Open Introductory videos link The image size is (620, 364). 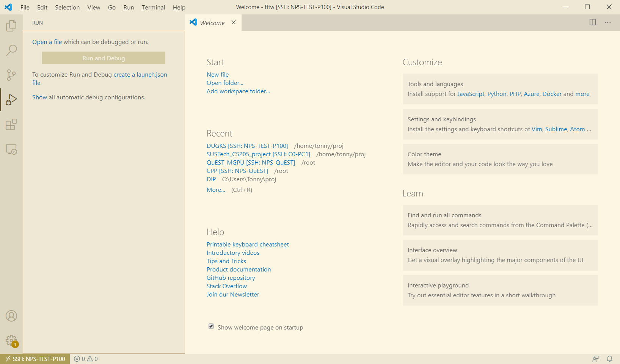(x=233, y=253)
